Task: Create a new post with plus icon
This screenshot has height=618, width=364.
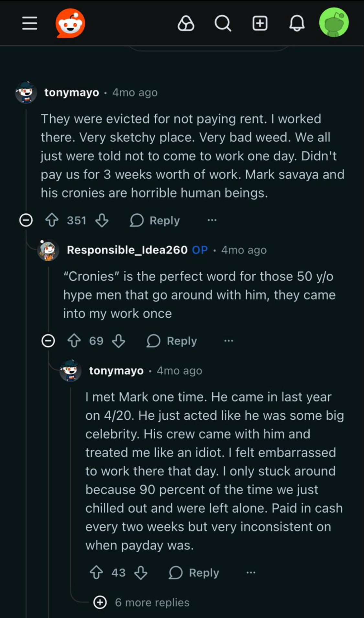Action: click(x=260, y=23)
